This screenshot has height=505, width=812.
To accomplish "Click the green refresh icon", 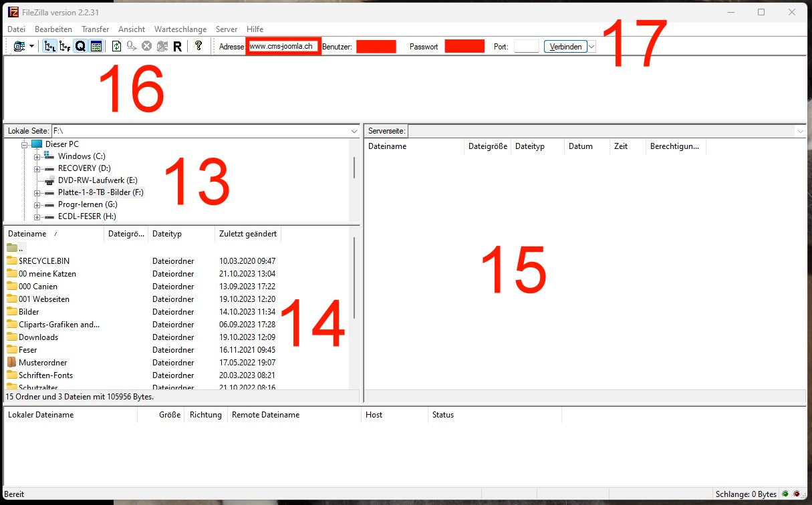I will (116, 46).
